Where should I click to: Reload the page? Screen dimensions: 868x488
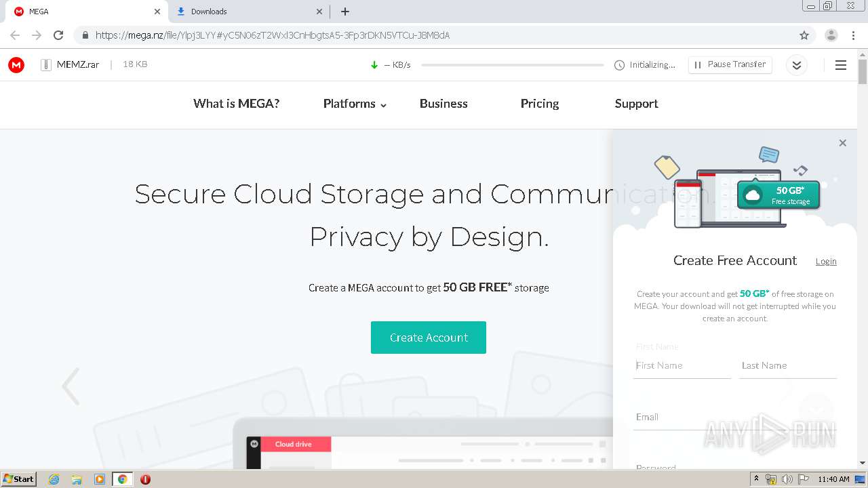point(58,35)
